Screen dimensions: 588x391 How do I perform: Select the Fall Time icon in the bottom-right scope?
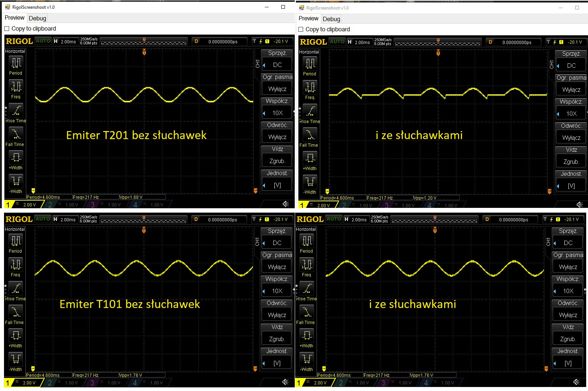pos(306,312)
